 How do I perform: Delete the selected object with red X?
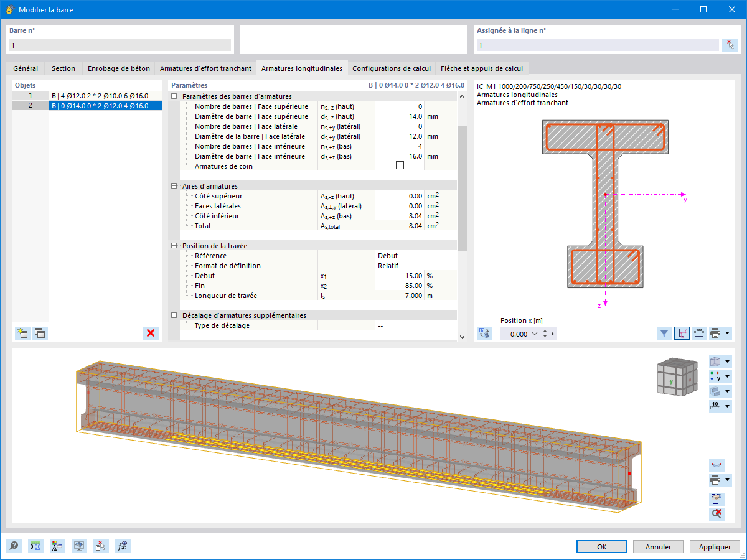pyautogui.click(x=151, y=333)
